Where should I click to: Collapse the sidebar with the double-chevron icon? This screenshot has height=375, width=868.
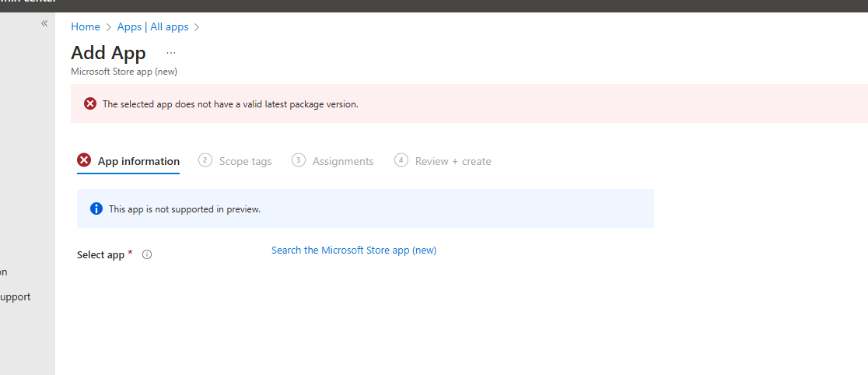tap(45, 23)
